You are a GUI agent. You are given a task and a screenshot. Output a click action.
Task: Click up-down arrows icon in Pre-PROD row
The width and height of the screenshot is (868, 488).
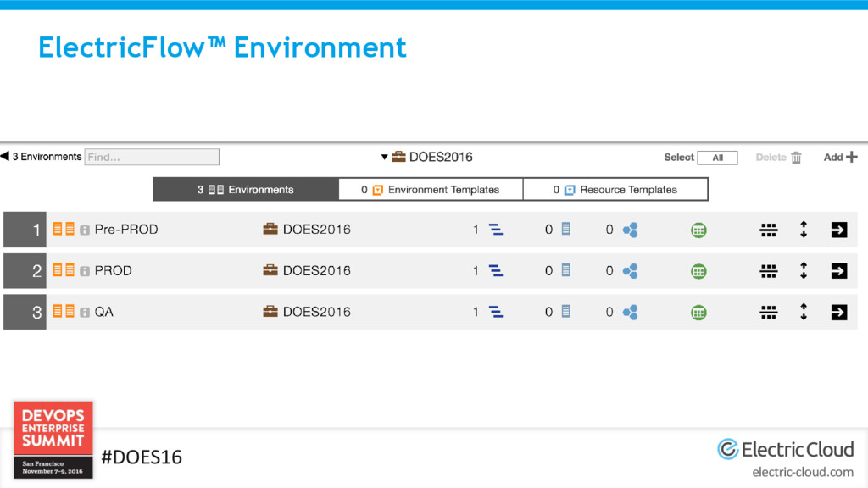coord(804,229)
